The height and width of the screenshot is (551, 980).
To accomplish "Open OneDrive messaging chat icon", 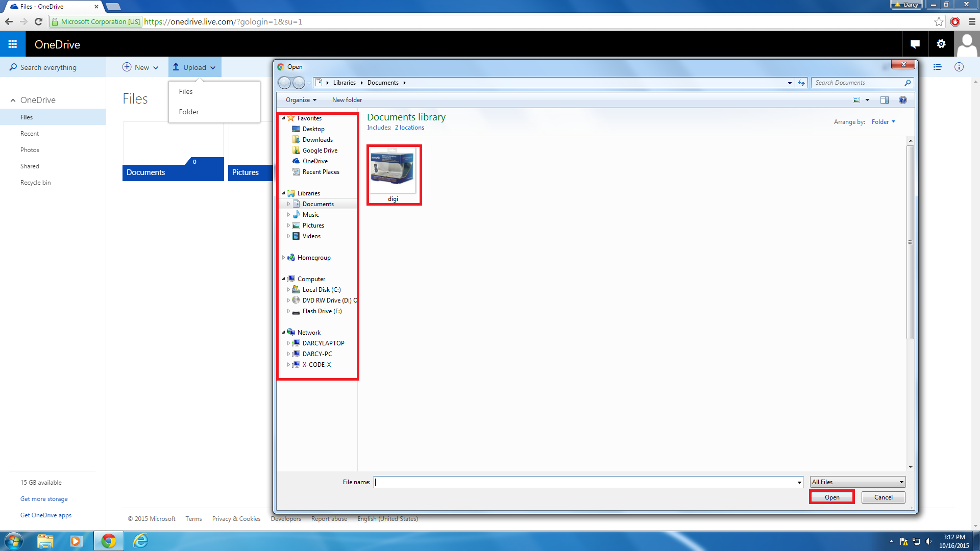I will tap(915, 44).
